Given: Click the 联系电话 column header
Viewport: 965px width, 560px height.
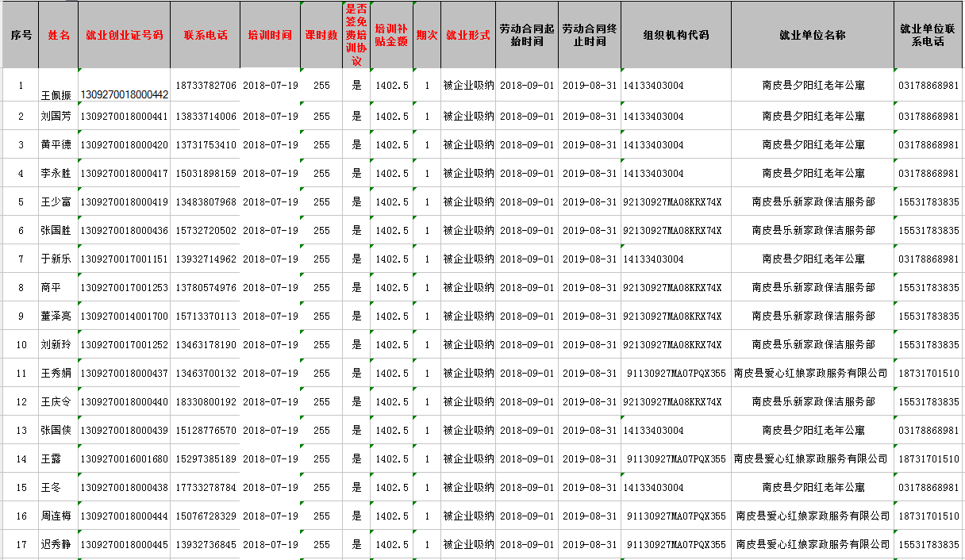Looking at the screenshot, I should tap(205, 36).
